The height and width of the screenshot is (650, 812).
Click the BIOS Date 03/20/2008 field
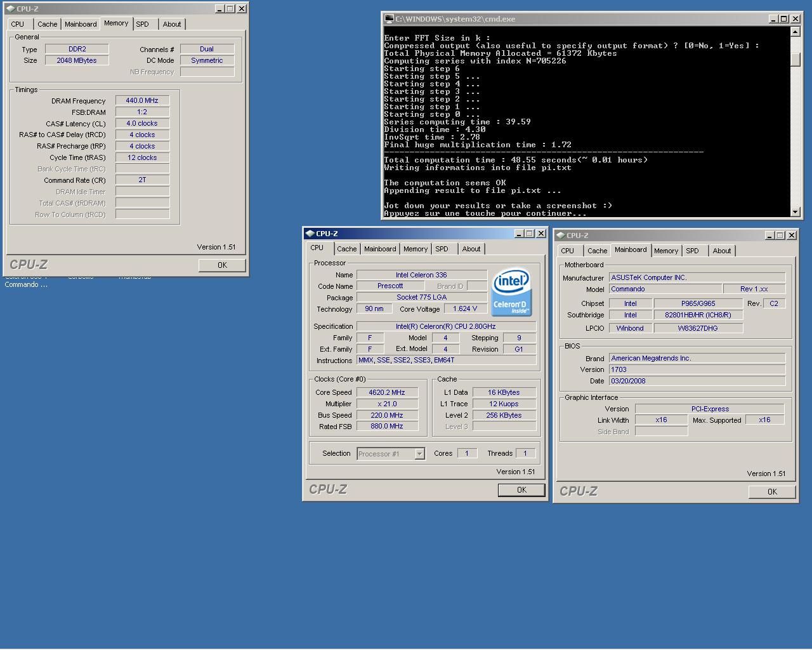(697, 381)
